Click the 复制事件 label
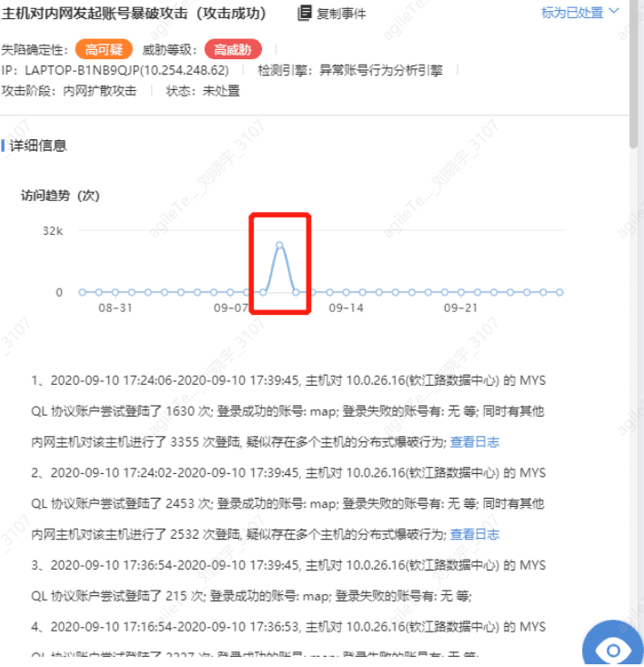 pyautogui.click(x=341, y=14)
